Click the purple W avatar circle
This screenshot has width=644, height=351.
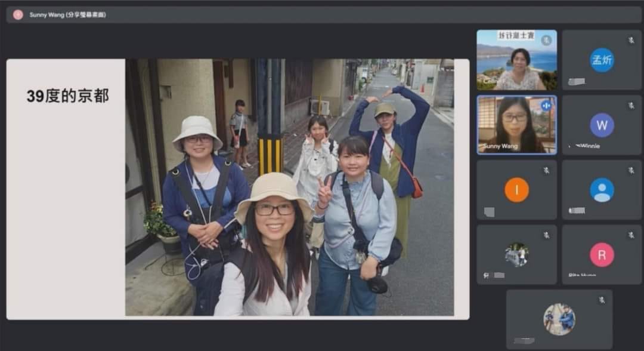tap(602, 125)
